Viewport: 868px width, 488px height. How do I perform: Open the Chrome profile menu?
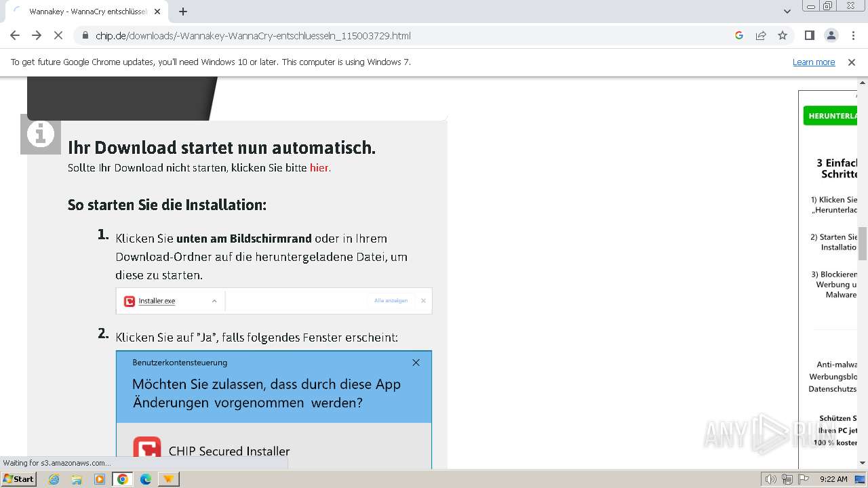click(831, 35)
